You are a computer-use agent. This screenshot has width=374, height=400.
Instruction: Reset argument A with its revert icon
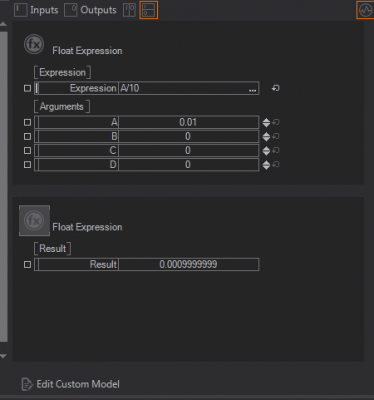[x=276, y=122]
